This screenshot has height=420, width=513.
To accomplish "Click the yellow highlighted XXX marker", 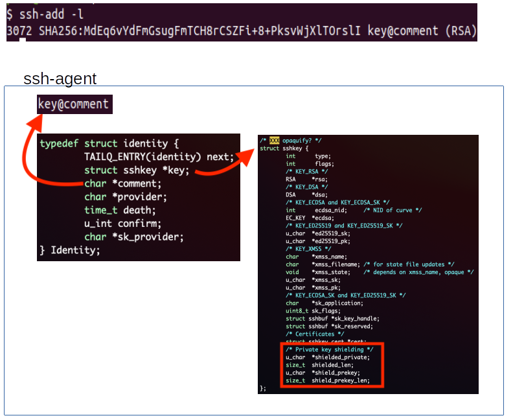I will click(274, 140).
